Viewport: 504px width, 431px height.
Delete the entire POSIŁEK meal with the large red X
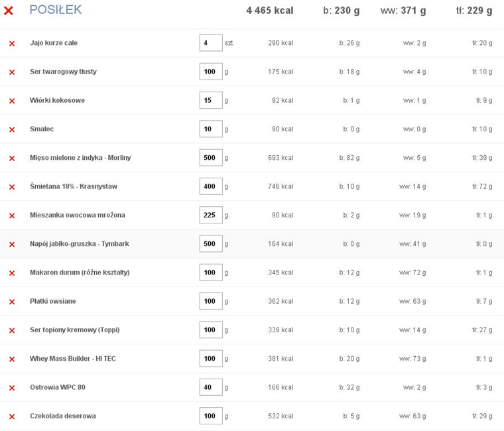point(9,11)
